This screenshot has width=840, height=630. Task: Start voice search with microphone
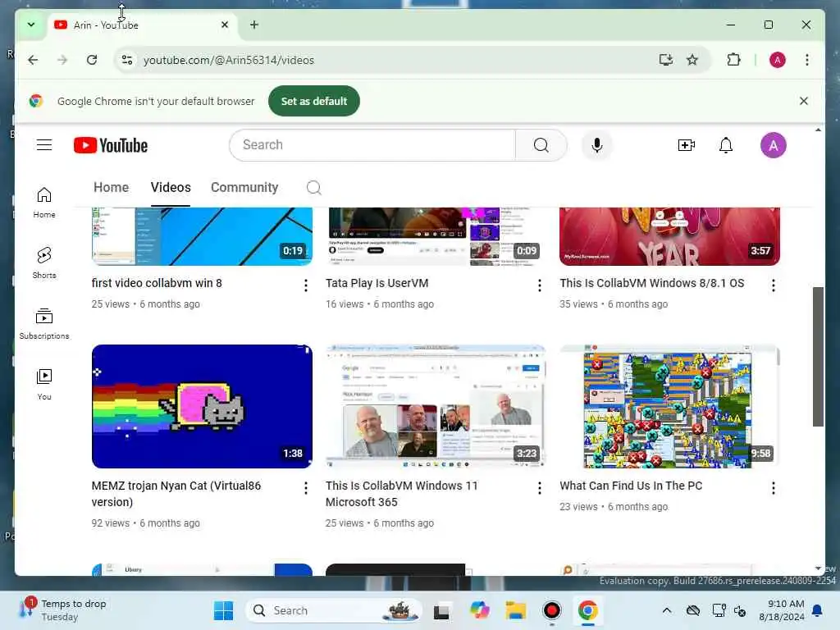pyautogui.click(x=597, y=145)
